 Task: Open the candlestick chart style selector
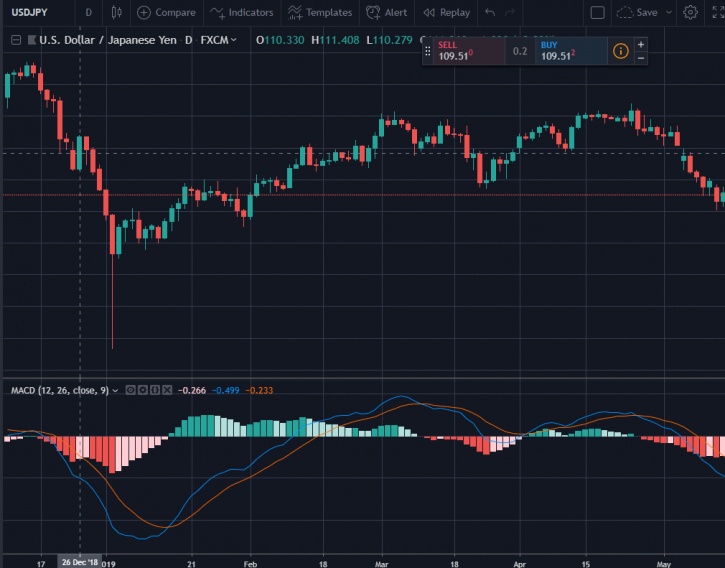[117, 12]
